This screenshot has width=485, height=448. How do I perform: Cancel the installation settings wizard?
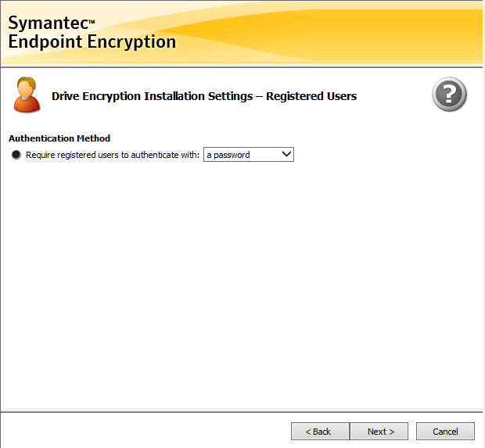(445, 432)
